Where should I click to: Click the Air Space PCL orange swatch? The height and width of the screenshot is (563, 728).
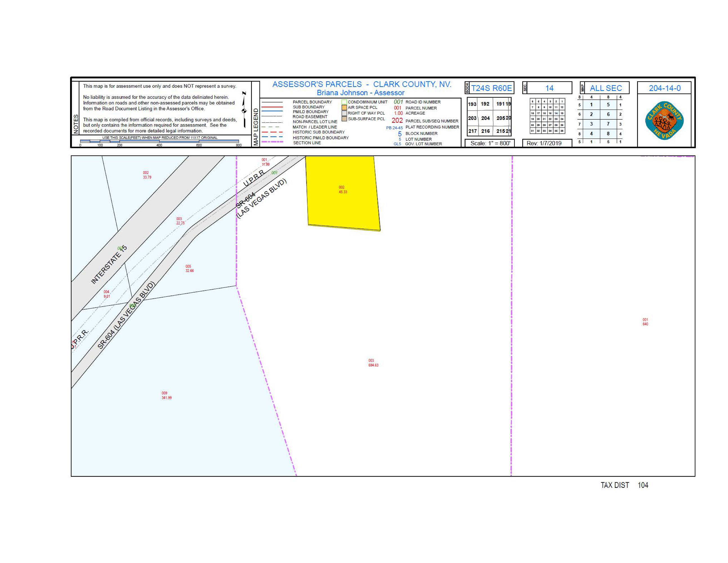pos(344,108)
